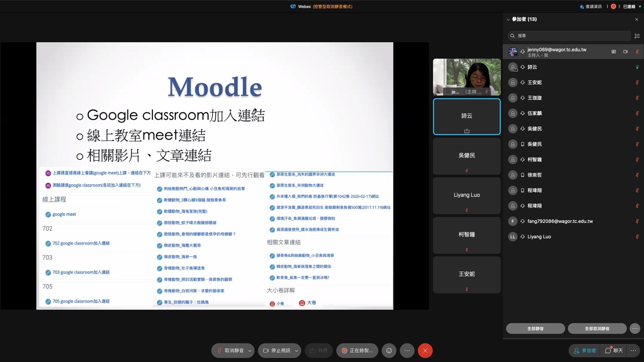This screenshot has height=362, width=644.
Task: Open the more options ellipsis in toolbar
Action: (x=407, y=351)
